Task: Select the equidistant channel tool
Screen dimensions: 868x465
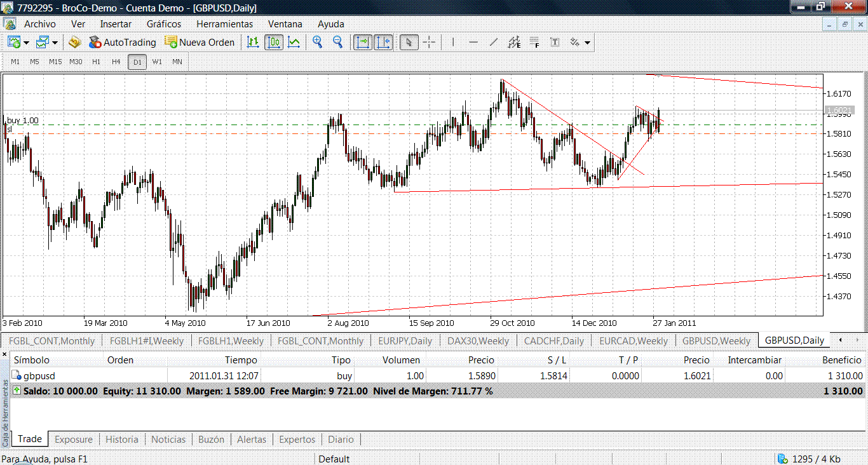Action: (x=514, y=43)
